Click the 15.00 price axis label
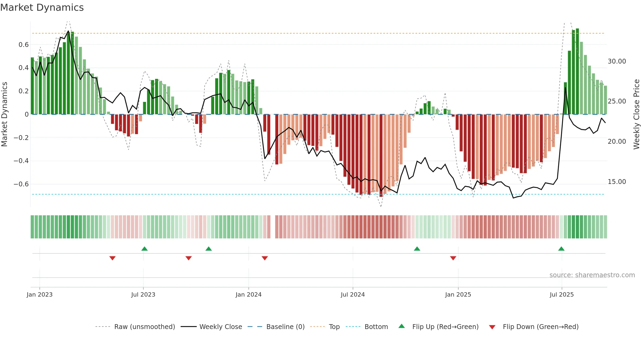 pos(617,182)
